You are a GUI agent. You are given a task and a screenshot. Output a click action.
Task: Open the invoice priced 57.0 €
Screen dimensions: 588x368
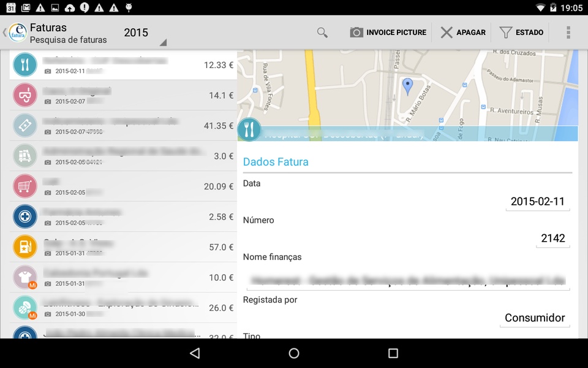[123, 247]
